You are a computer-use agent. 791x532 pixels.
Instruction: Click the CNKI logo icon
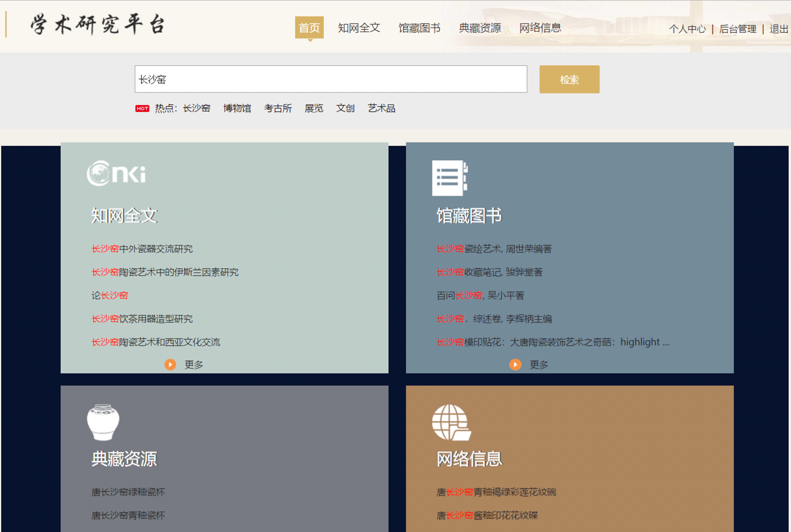(116, 173)
